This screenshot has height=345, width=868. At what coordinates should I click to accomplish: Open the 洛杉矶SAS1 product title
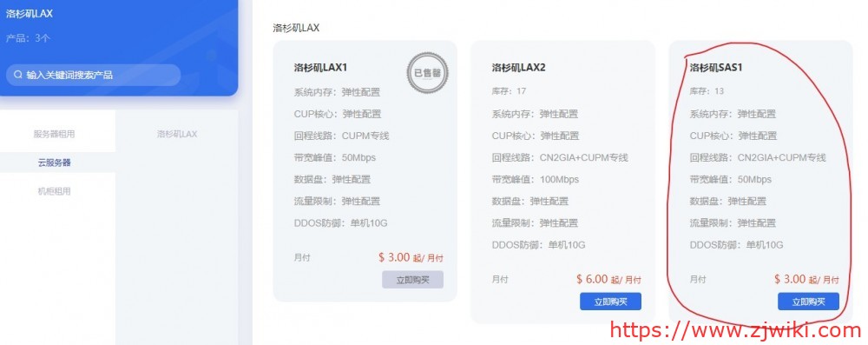click(716, 68)
